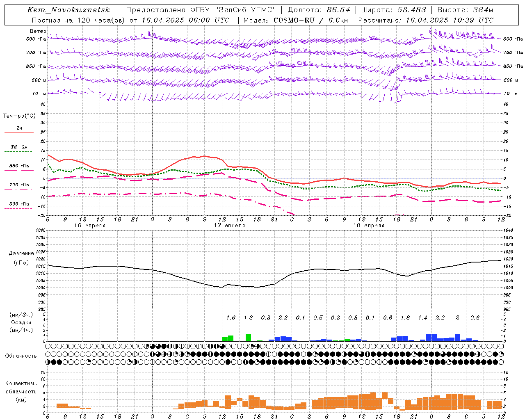Click the 1.3 three-hour precipitation value
Screen dimensions: 525x420
(x=248, y=317)
